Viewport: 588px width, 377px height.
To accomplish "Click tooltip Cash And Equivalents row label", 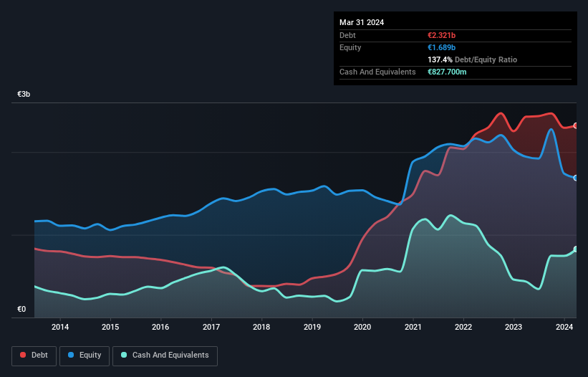I will tap(377, 72).
